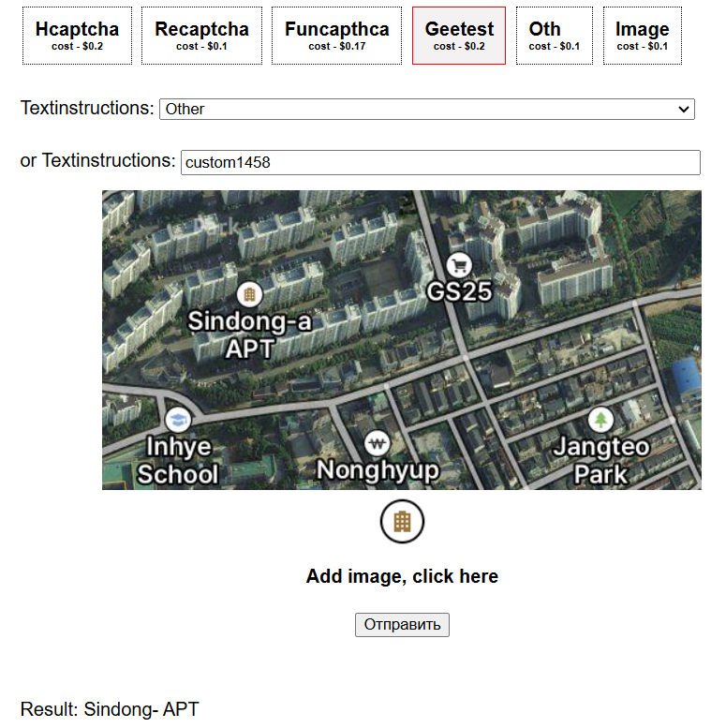Switch to the Image tab

[x=643, y=36]
